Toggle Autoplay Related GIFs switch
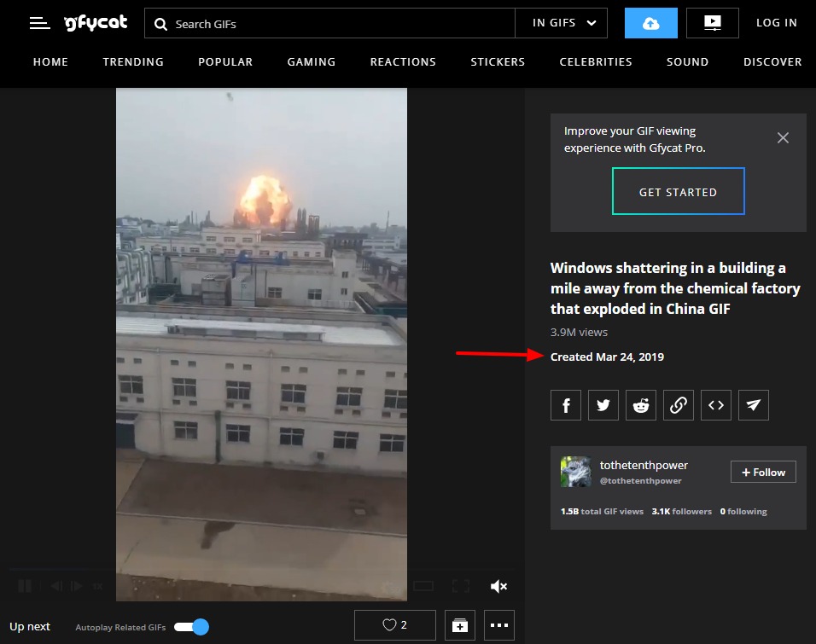 tap(191, 627)
